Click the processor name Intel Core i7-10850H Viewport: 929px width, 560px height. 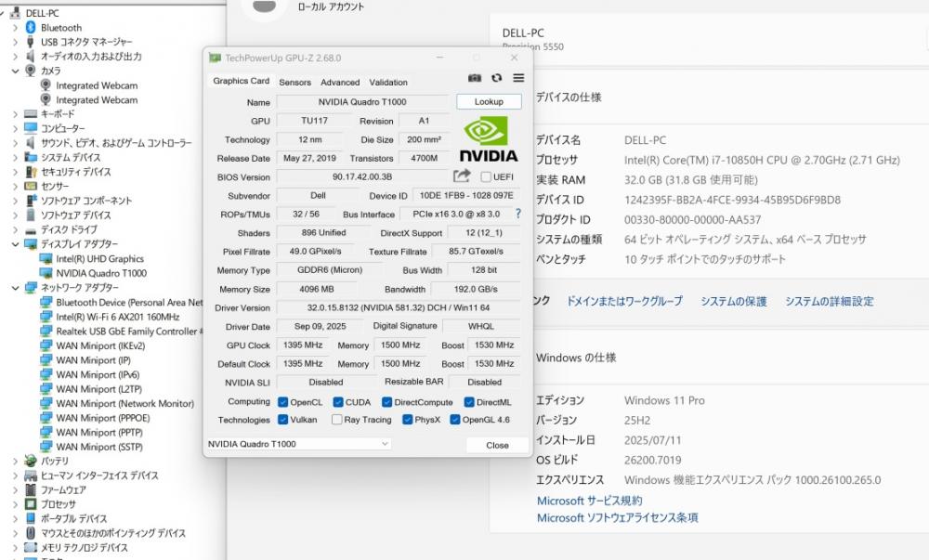(x=762, y=160)
